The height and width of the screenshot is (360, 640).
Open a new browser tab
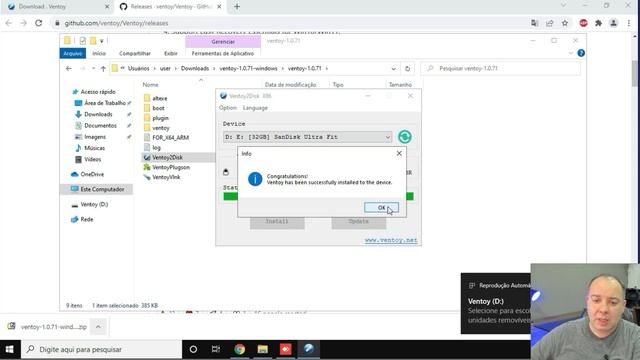click(237, 7)
